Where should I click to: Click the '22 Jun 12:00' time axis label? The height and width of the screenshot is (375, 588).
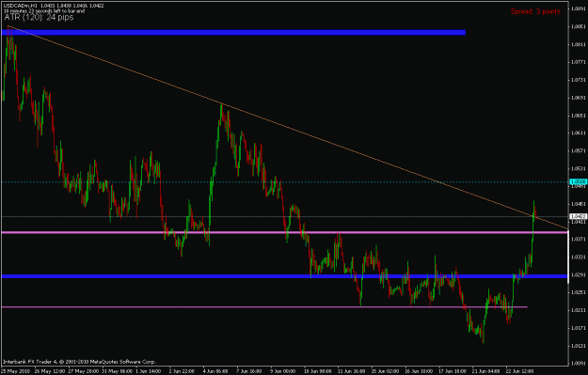520,371
